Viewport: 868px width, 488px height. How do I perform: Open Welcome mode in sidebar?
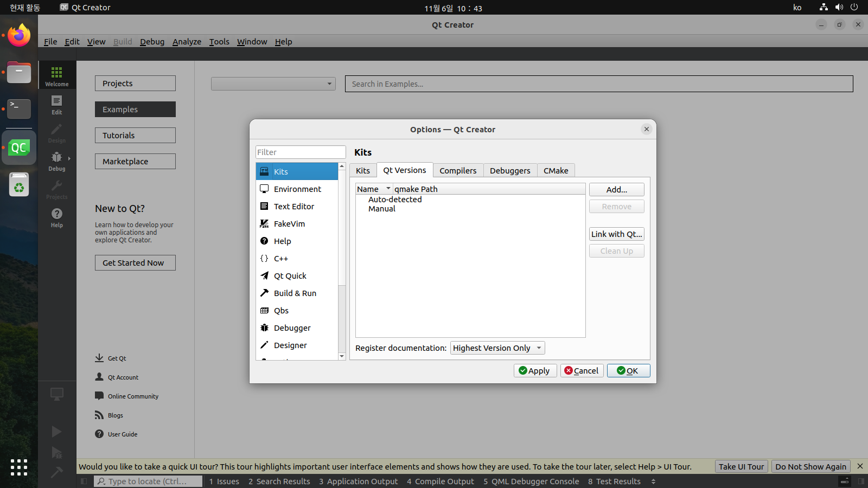coord(56,75)
